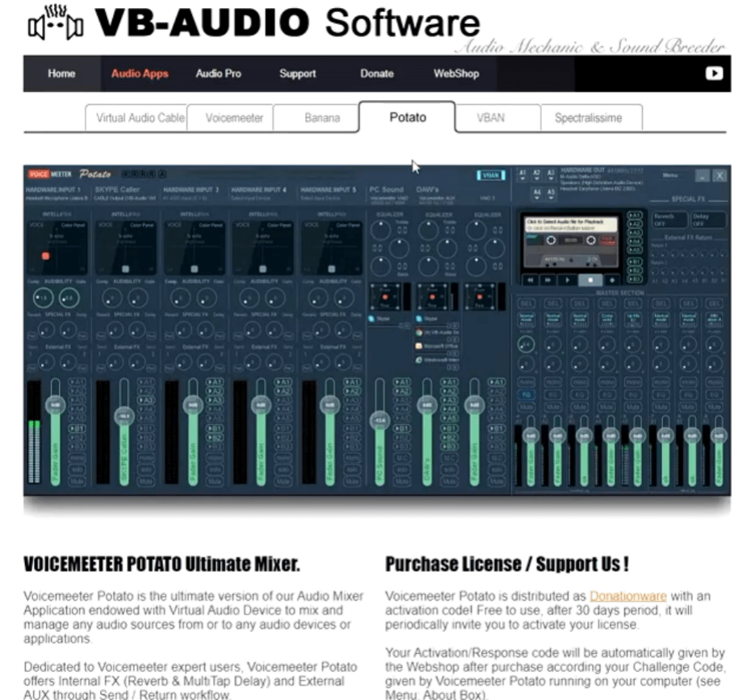Open the A4 hardware out dropdown
This screenshot has height=700, width=755.
pos(537,194)
